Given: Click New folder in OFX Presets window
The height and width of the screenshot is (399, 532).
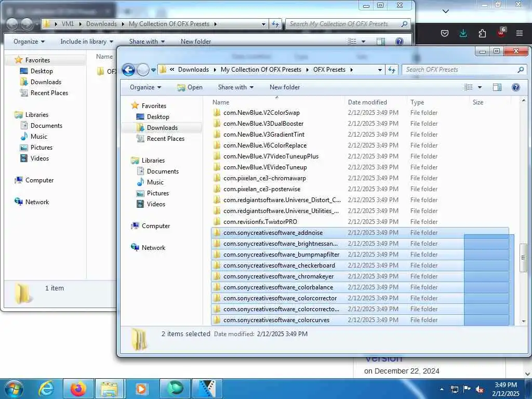Looking at the screenshot, I should (x=284, y=87).
